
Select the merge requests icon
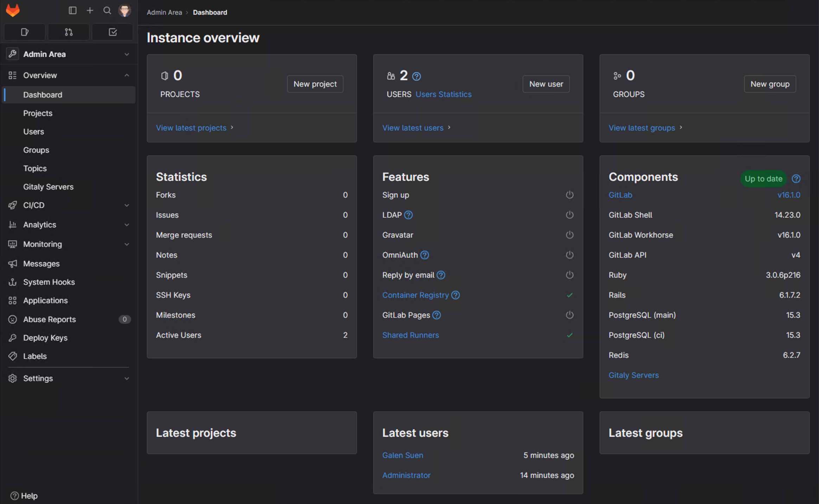[x=68, y=32]
